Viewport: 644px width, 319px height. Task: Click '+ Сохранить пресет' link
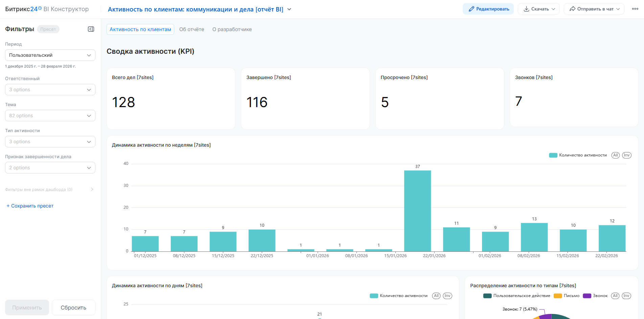[x=30, y=206]
